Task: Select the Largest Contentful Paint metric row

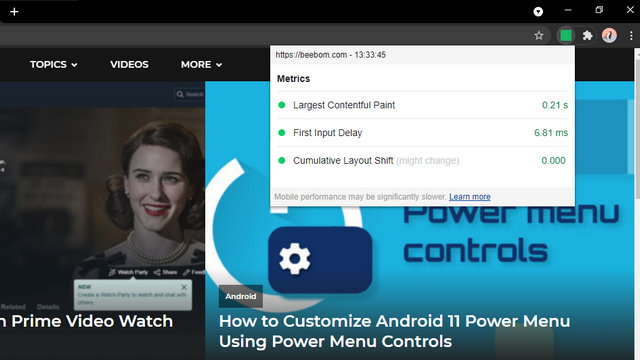Action: click(x=422, y=105)
